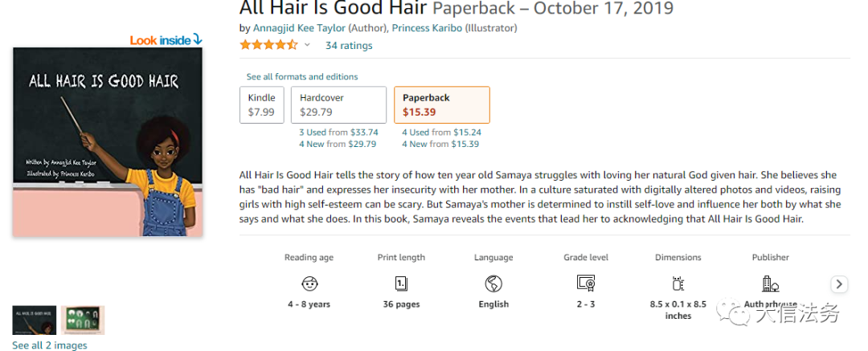Open See all formats and editions
This screenshot has width=868, height=351.
pos(302,76)
